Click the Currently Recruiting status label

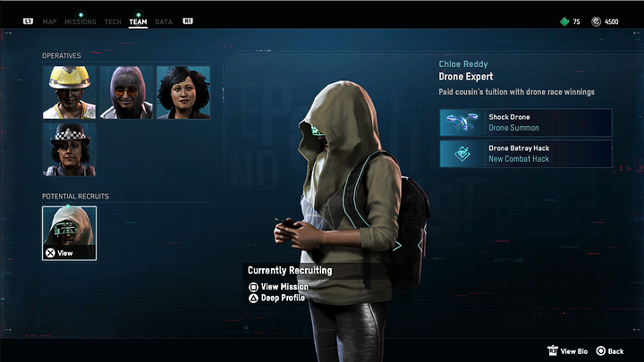coord(290,271)
